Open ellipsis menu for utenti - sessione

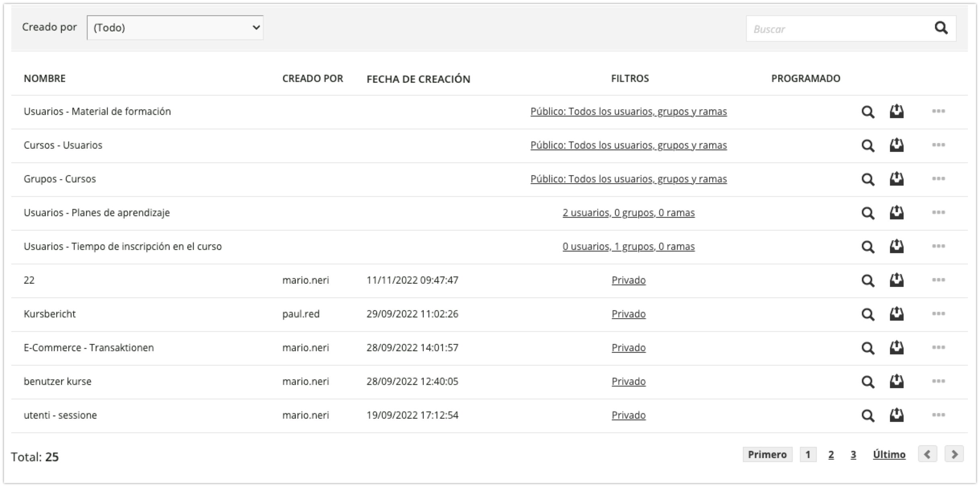pyautogui.click(x=938, y=415)
